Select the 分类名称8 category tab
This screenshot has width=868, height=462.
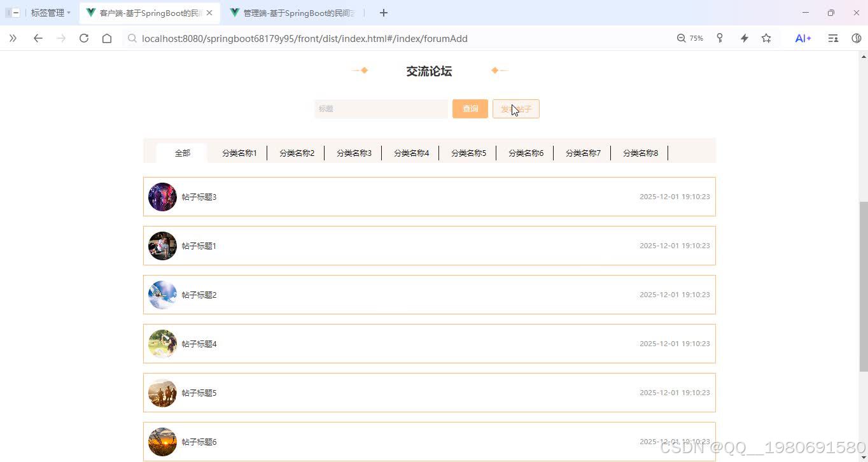pos(640,153)
